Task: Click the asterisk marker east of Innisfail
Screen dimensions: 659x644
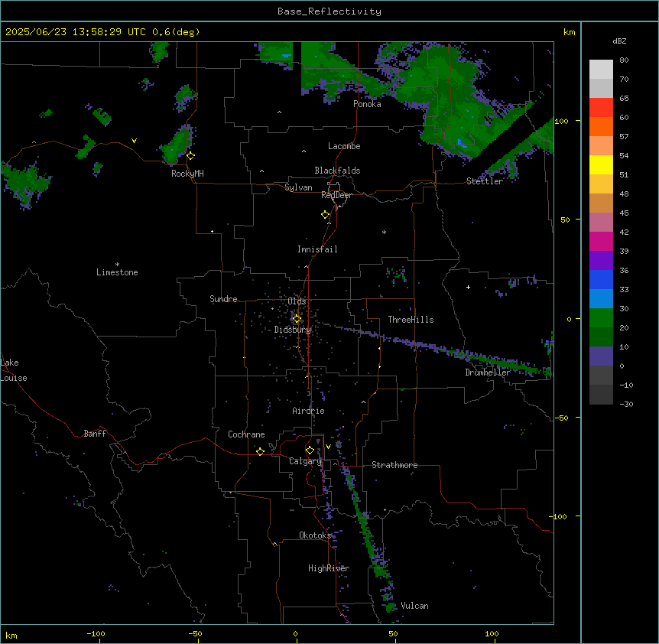Action: pos(384,232)
